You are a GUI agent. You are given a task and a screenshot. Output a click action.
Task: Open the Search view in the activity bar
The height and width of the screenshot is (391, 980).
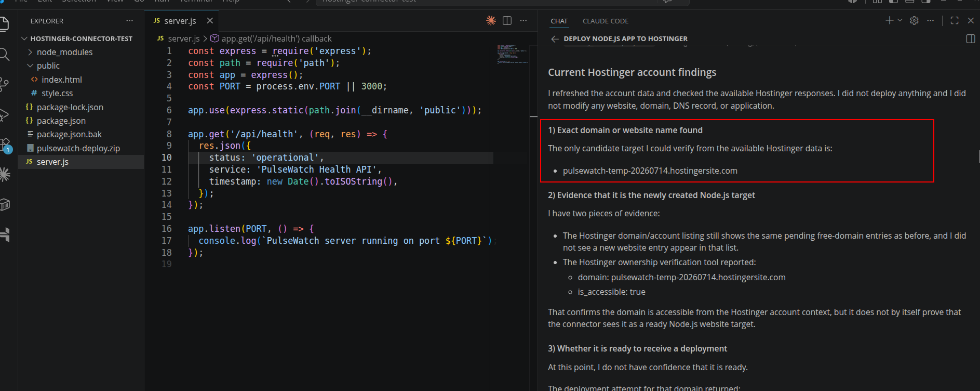(4, 54)
